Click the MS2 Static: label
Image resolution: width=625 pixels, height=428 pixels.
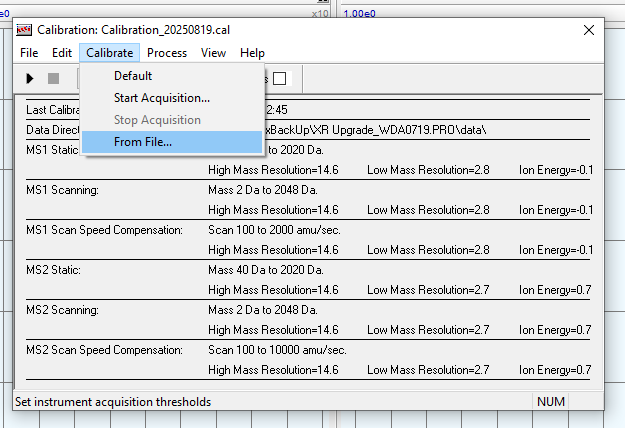coord(53,270)
